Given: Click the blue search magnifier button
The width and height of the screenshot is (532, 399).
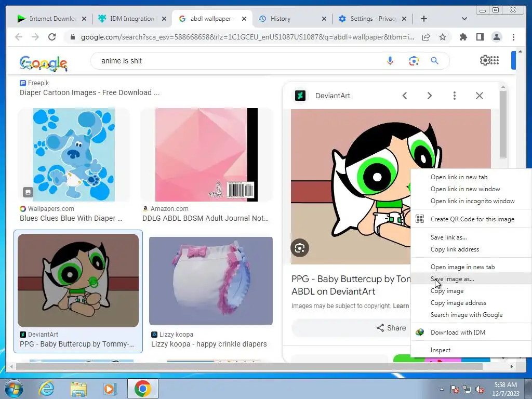Looking at the screenshot, I should [435, 61].
